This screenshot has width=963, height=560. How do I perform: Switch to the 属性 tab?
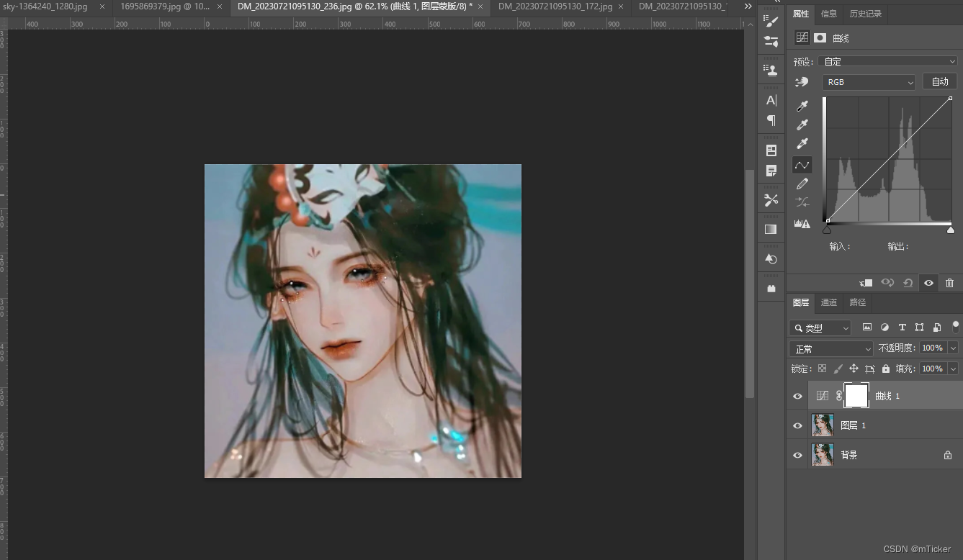click(801, 14)
